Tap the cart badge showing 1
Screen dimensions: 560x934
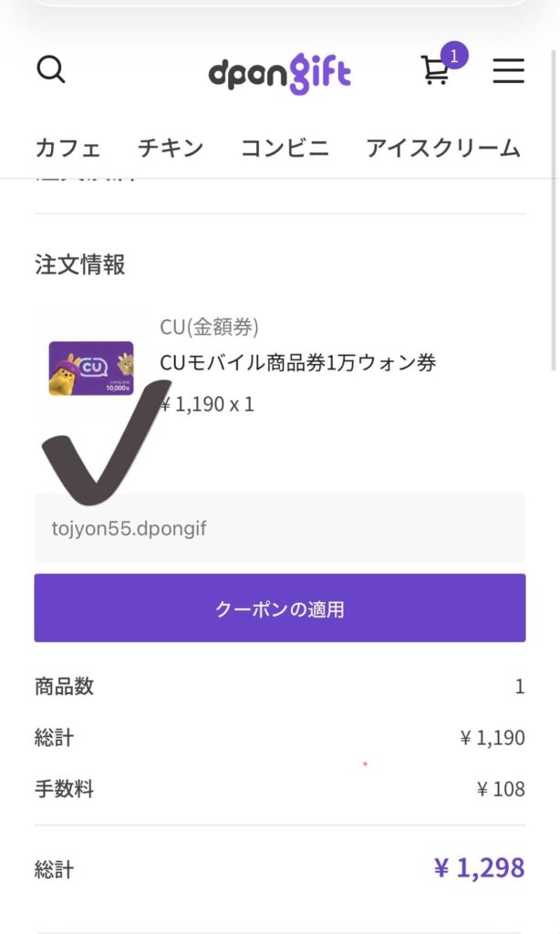(453, 55)
